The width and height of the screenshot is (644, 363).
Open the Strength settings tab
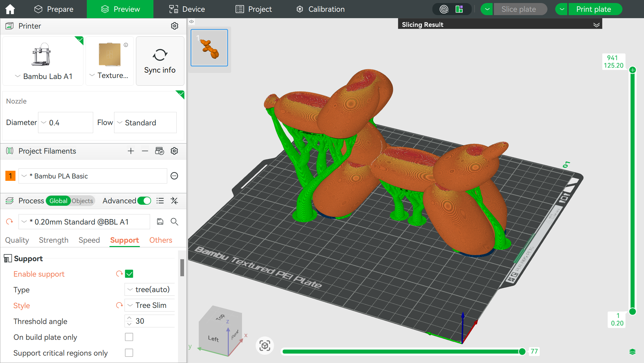pos(53,240)
